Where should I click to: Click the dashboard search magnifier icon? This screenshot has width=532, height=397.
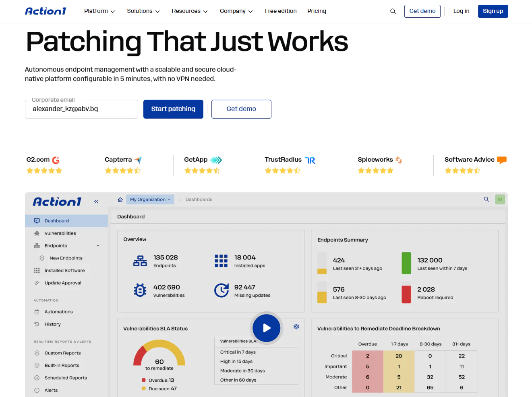point(486,199)
